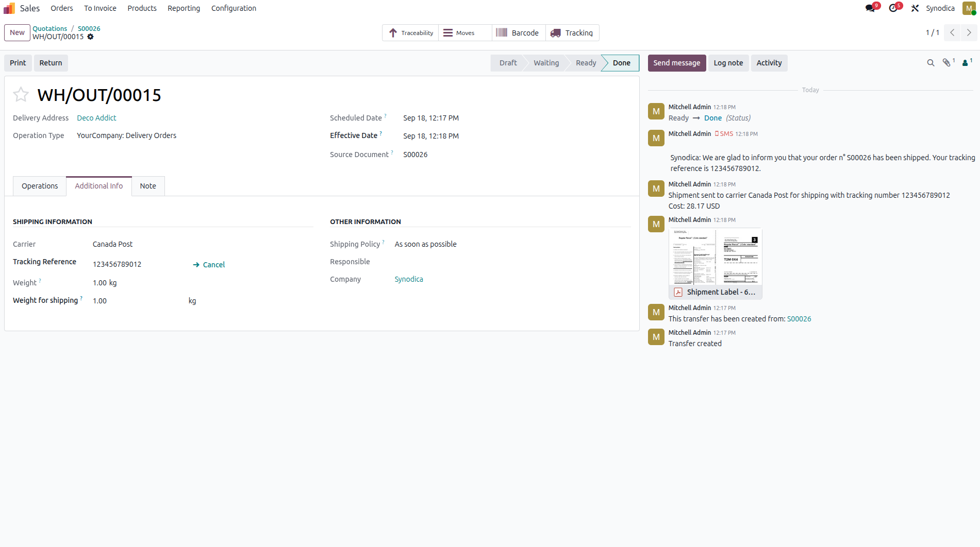The width and height of the screenshot is (980, 547).
Task: Open the Shipment Label PDF thumbnail
Action: point(715,257)
